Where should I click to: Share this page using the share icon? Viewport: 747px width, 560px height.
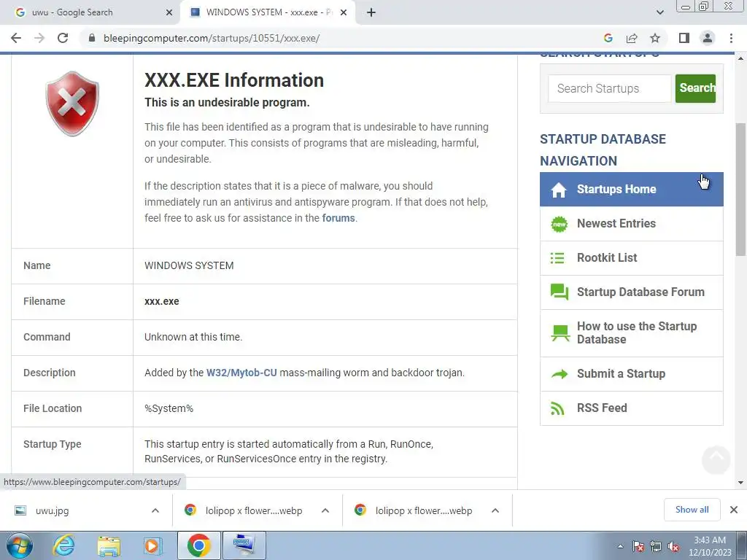point(632,38)
